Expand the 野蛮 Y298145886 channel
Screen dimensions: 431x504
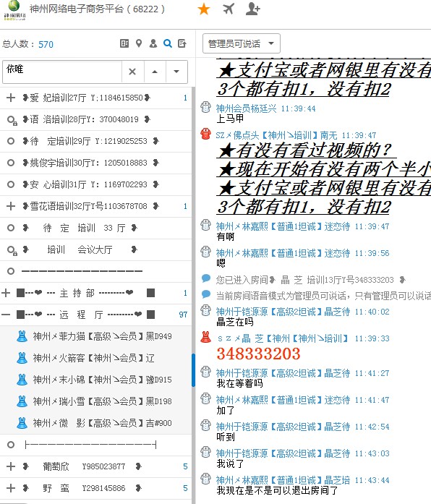[x=11, y=488]
